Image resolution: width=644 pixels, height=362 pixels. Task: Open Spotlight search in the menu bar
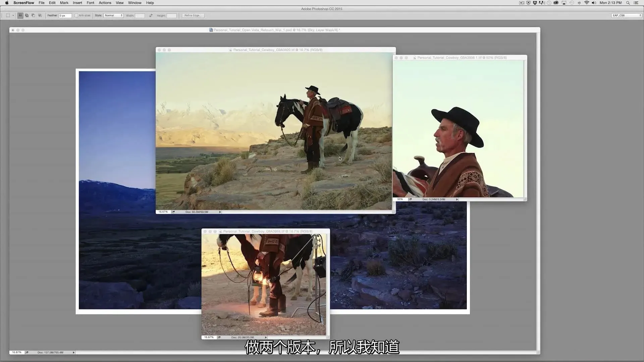pos(628,3)
